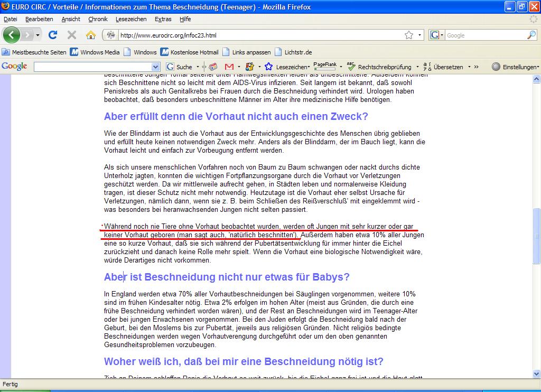Go back to the previous page

pyautogui.click(x=12, y=35)
